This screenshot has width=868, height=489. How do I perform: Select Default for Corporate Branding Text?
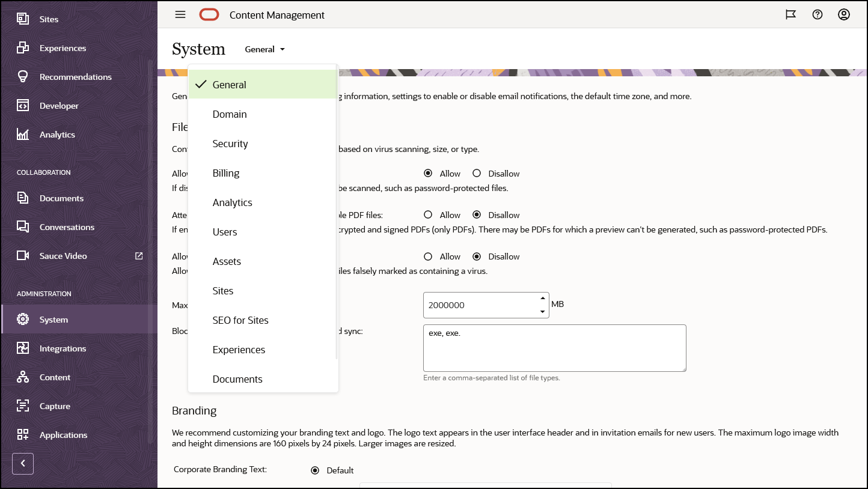tap(315, 470)
